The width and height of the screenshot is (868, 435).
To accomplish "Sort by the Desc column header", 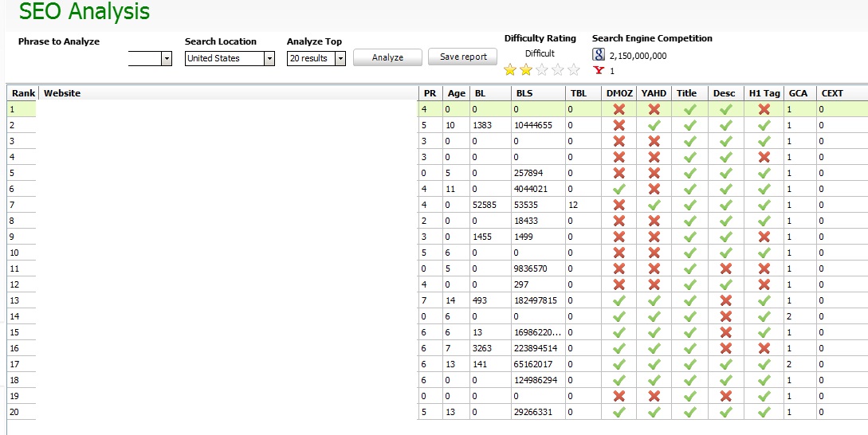I will 726,93.
